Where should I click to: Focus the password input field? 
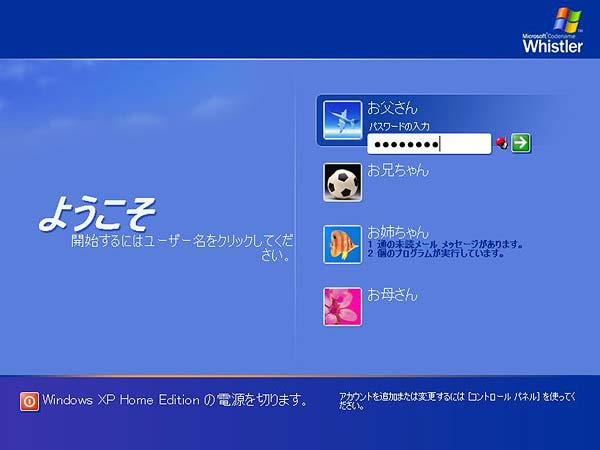coord(429,144)
